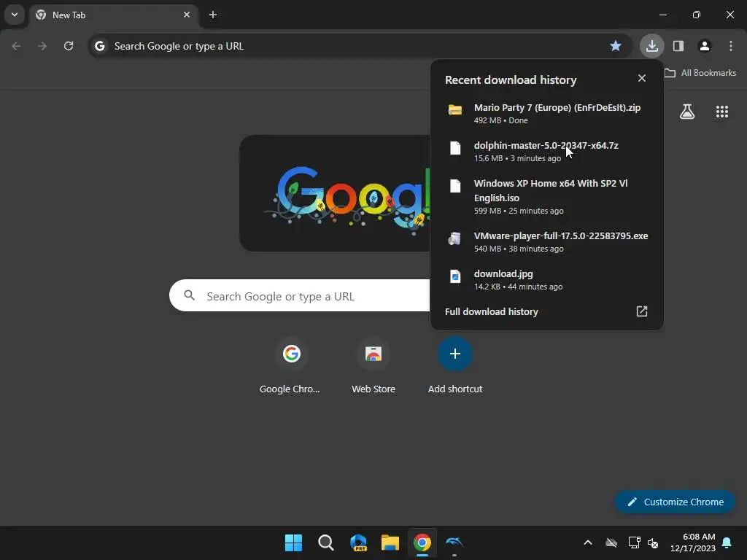Open Windows Start menu

point(293,542)
